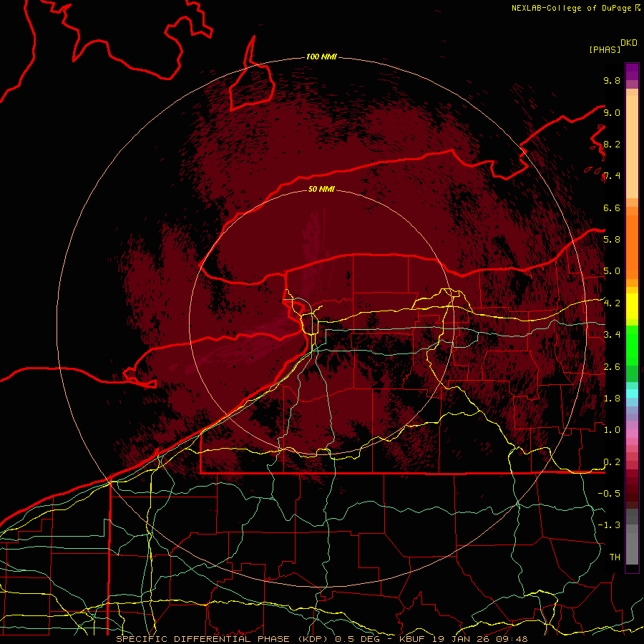The image size is (644, 644).
Task: Click the 4.2 value on the scale
Action: click(612, 303)
